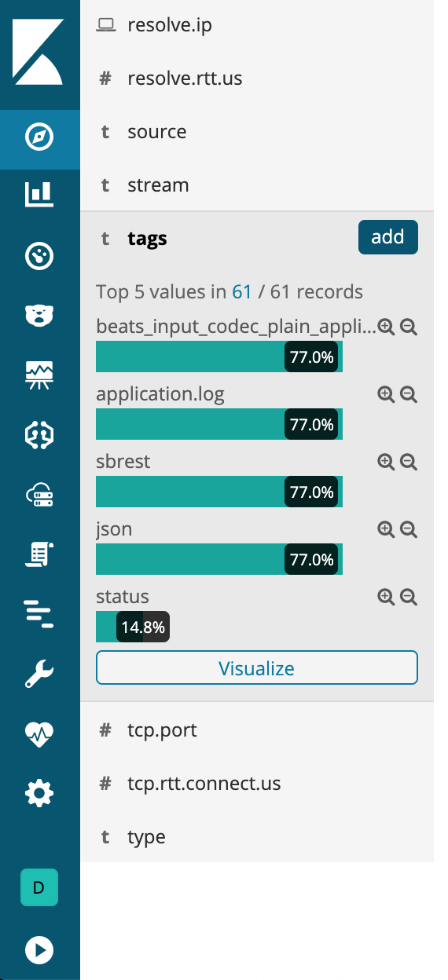Open the Dashboard gauge icon

(39, 256)
